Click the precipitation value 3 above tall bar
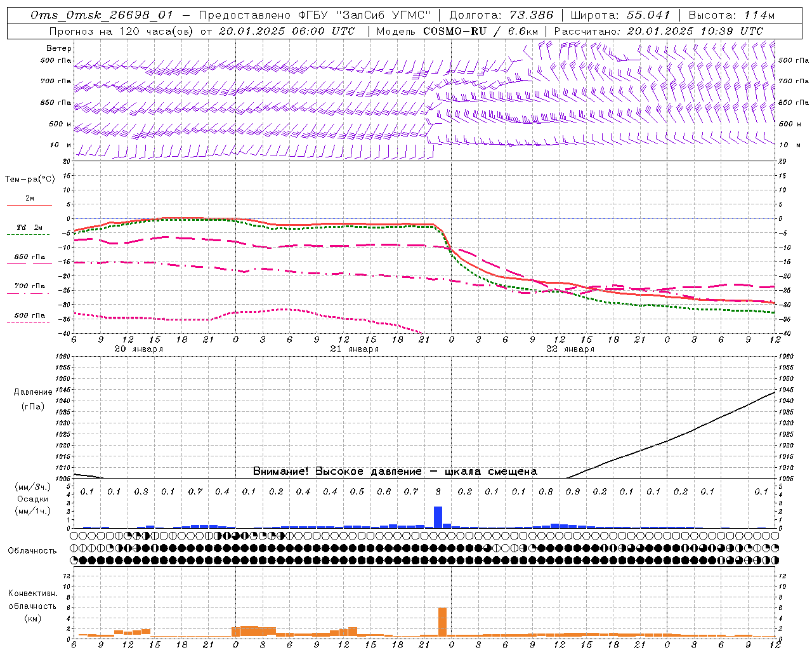 coord(438,492)
